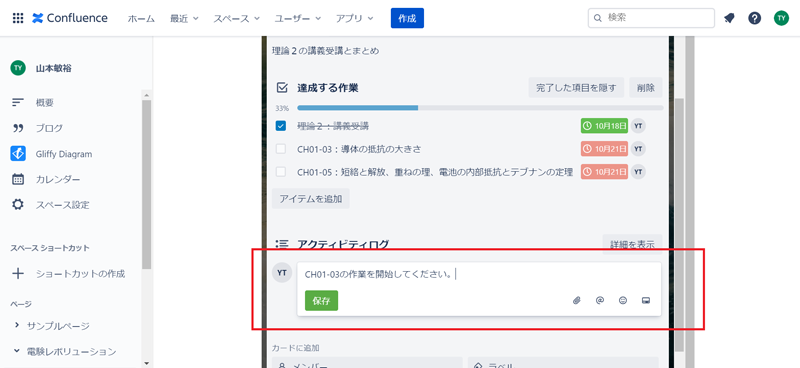Viewport: 800px width, 368px height.
Task: Save the comment with 保存 button
Action: tap(321, 301)
